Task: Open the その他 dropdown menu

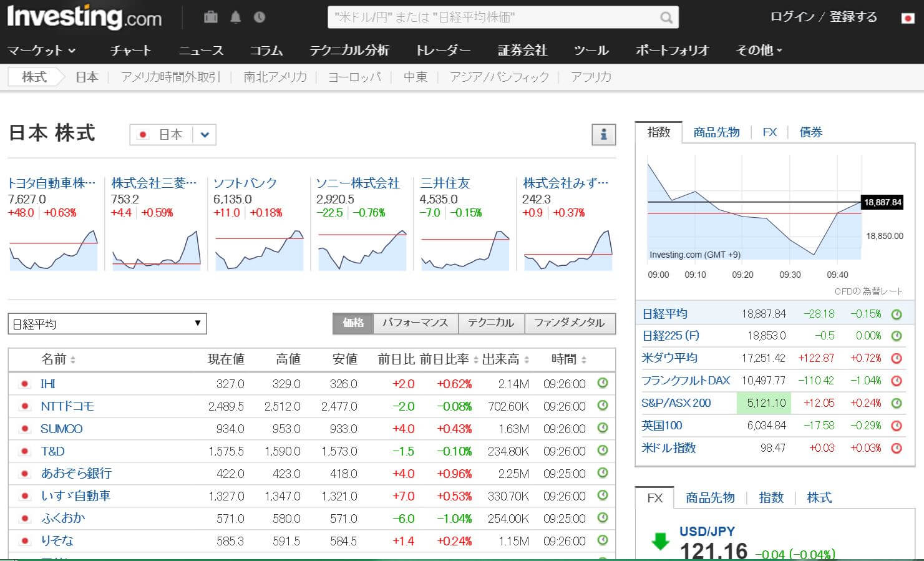Action: click(759, 51)
